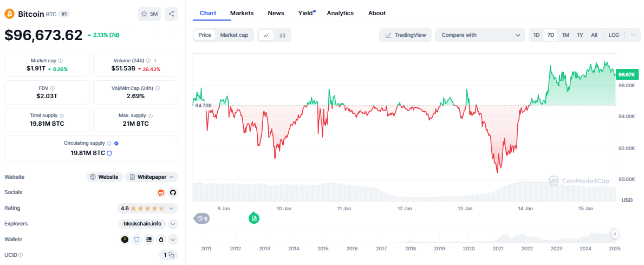This screenshot has height=265, width=644.
Task: Expand the 4.6 Rating details
Action: [147, 208]
